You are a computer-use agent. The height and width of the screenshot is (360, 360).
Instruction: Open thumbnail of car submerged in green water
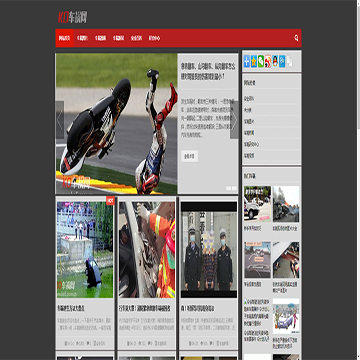pos(85,250)
